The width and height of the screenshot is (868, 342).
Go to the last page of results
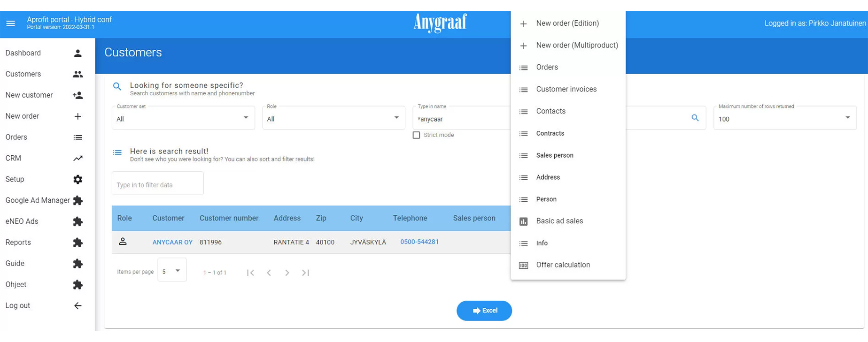[305, 273]
